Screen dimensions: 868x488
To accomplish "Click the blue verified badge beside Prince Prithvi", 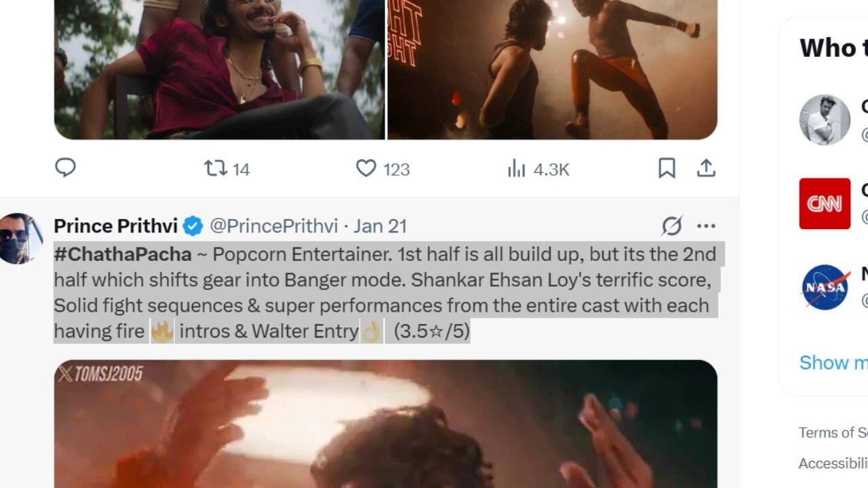I will (193, 226).
